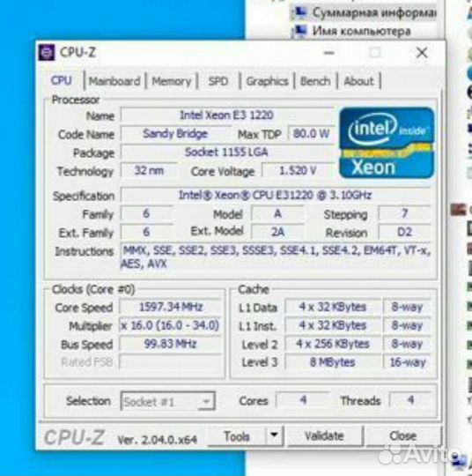Select Имя компьютера in background window
This screenshot has height=476, width=472.
(362, 31)
